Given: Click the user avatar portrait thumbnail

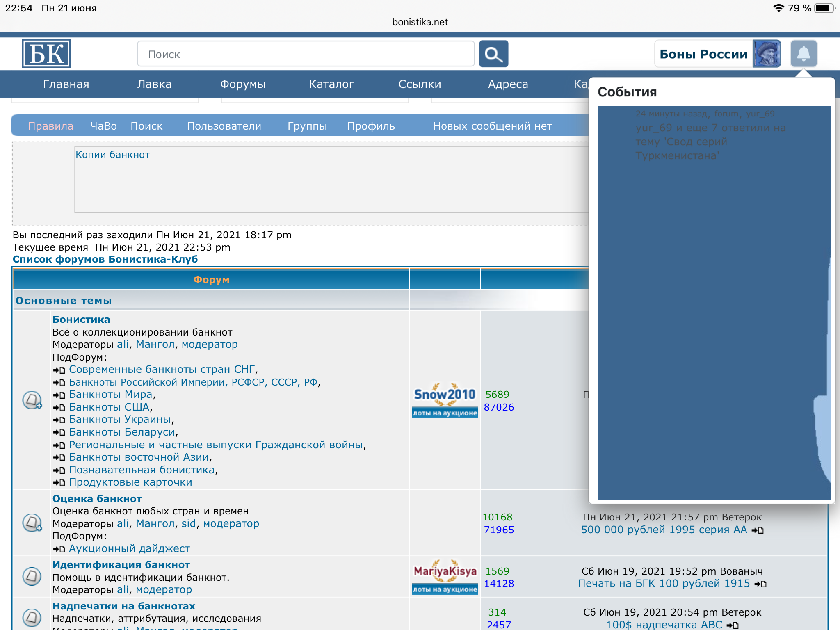Looking at the screenshot, I should [767, 54].
